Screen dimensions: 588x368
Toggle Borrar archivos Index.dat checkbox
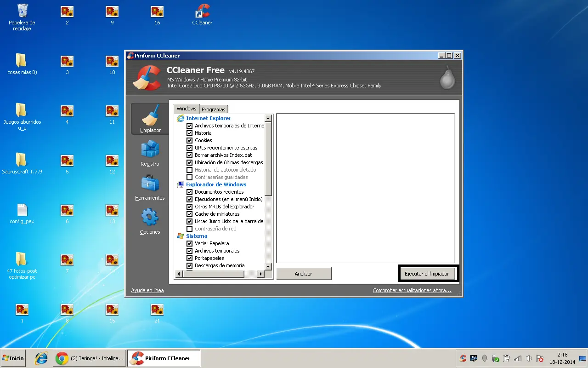point(190,155)
